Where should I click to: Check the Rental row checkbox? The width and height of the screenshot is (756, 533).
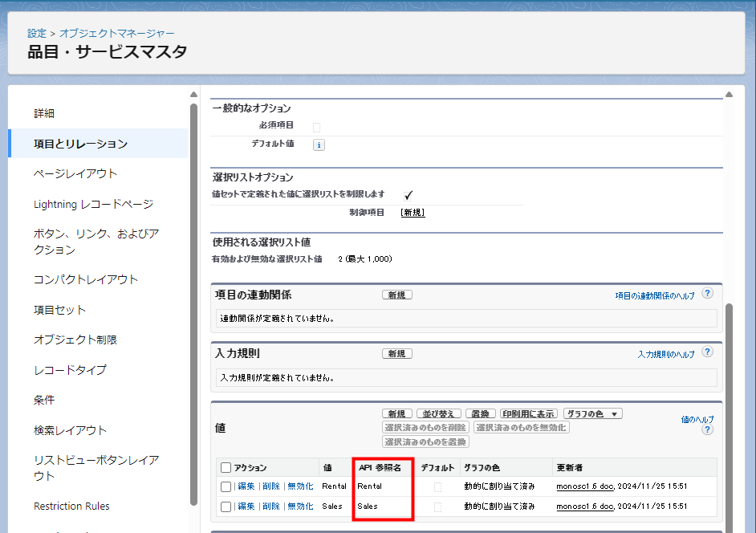click(x=226, y=486)
